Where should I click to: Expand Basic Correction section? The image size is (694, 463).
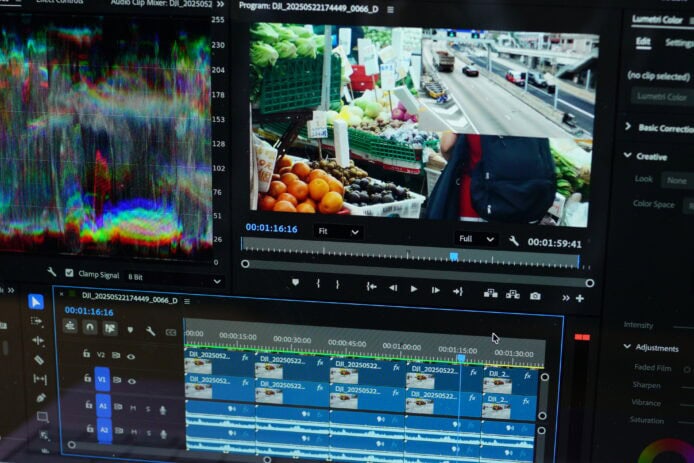coord(628,127)
